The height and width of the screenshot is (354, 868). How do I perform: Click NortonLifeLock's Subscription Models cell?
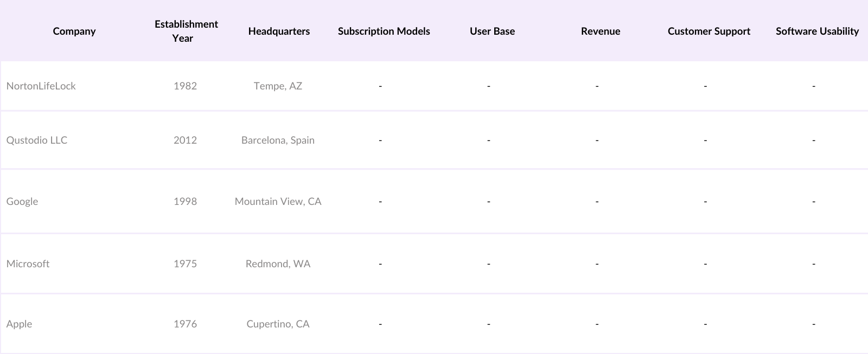(380, 86)
